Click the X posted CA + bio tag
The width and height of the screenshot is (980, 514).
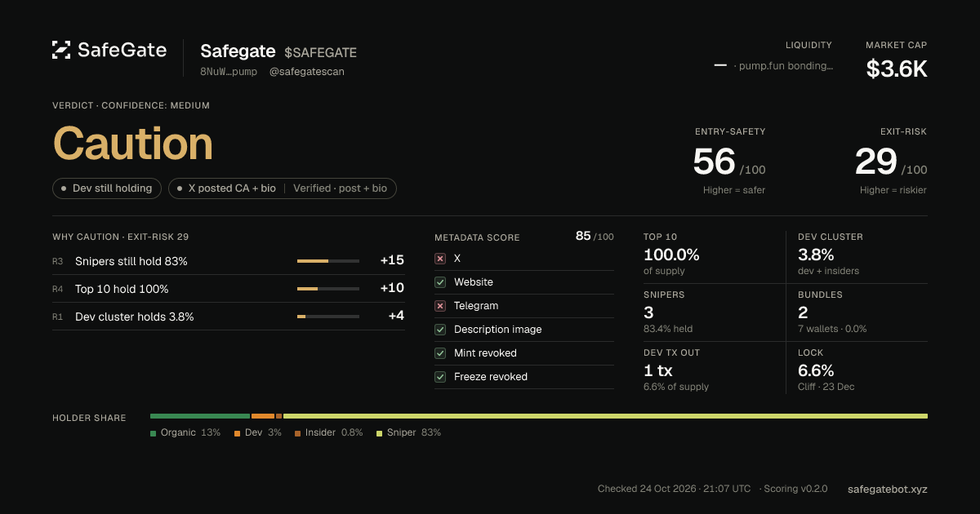pyautogui.click(x=283, y=188)
